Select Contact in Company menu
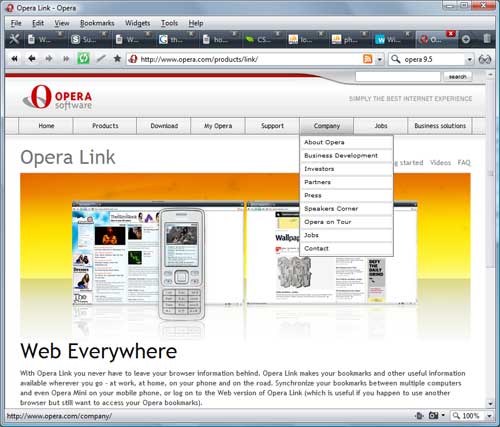Viewport: 500px width, 427px height. pyautogui.click(x=346, y=249)
